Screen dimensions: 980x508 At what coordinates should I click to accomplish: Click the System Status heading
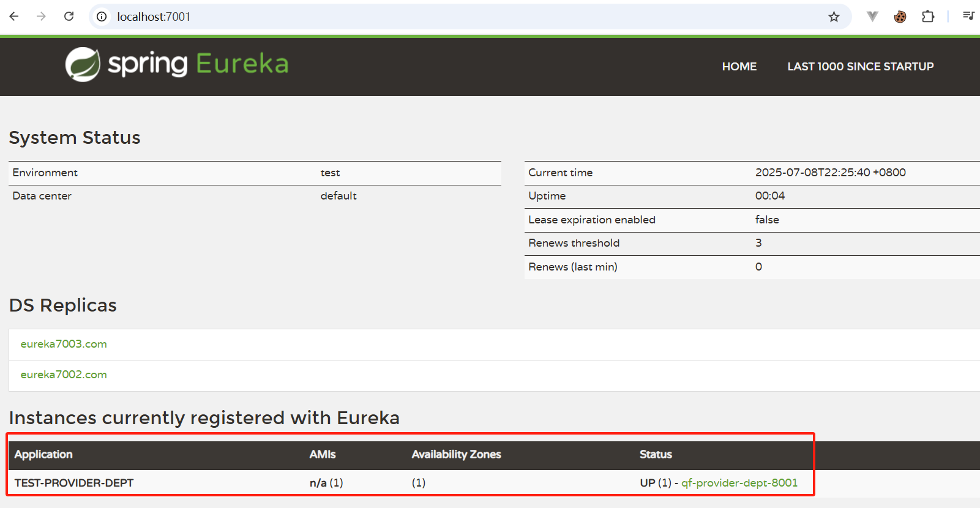pos(75,138)
